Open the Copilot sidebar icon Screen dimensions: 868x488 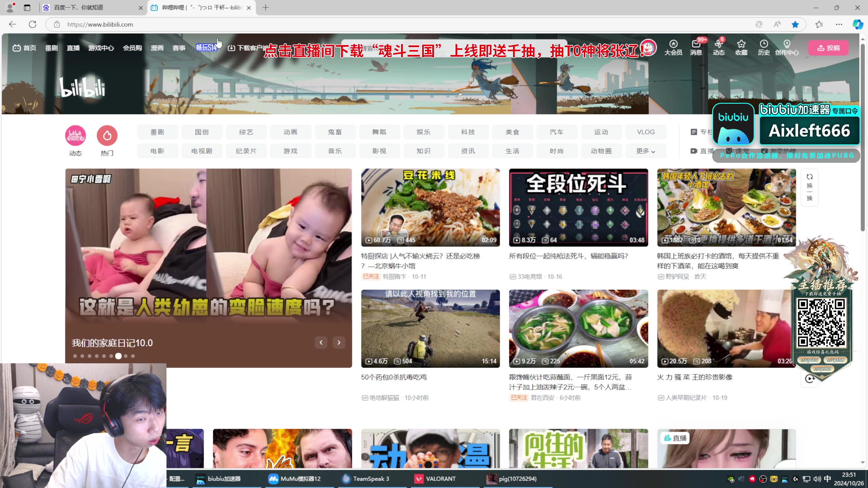(857, 24)
